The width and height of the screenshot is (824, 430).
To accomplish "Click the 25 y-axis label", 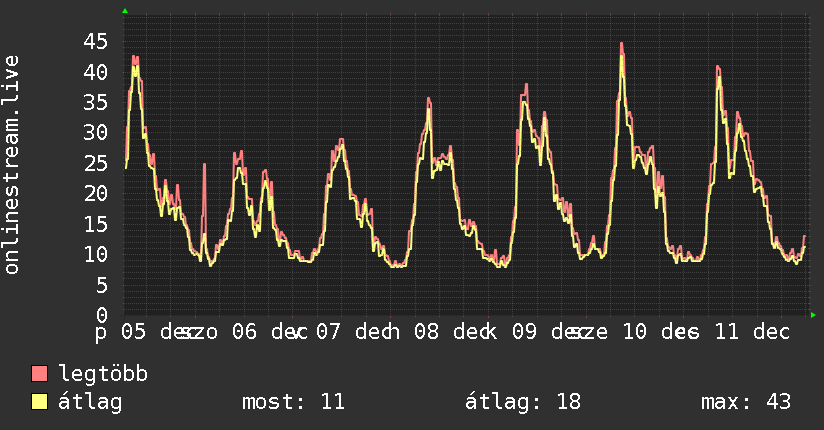I will tap(95, 163).
